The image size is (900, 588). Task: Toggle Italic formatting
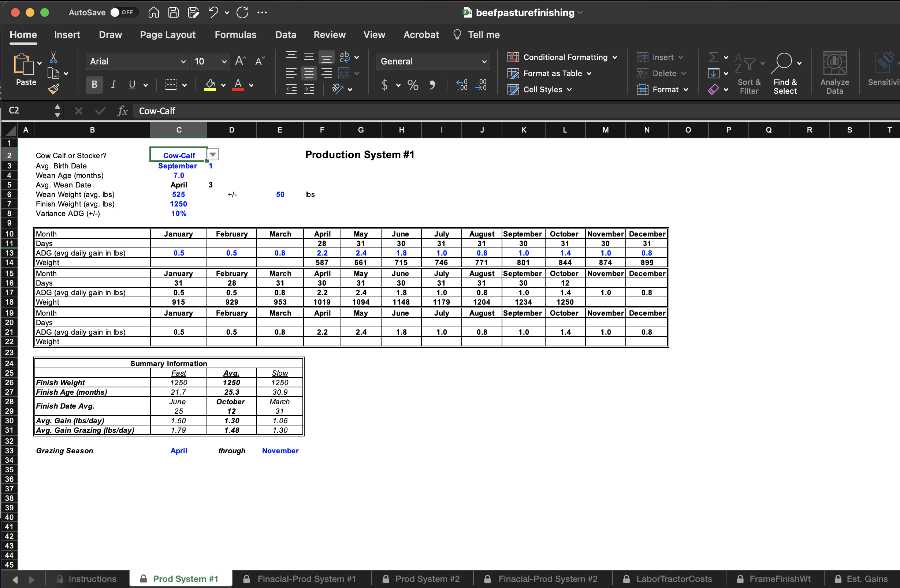113,85
